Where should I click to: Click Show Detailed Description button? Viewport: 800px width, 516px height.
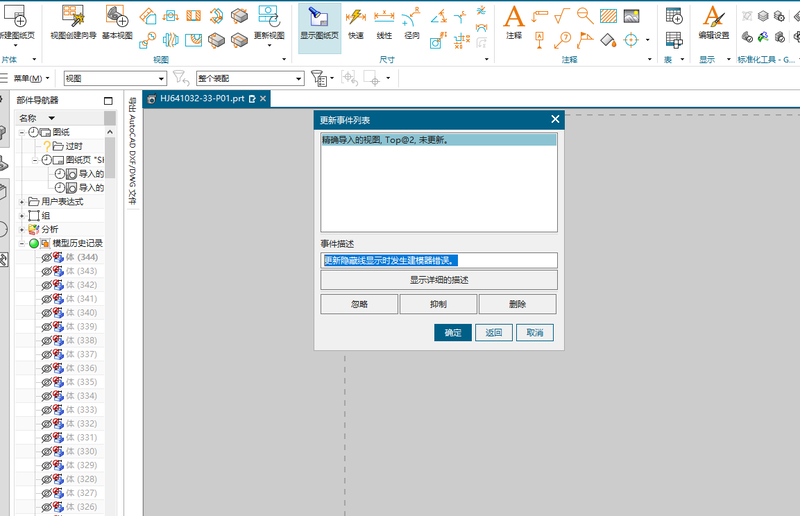(x=439, y=280)
